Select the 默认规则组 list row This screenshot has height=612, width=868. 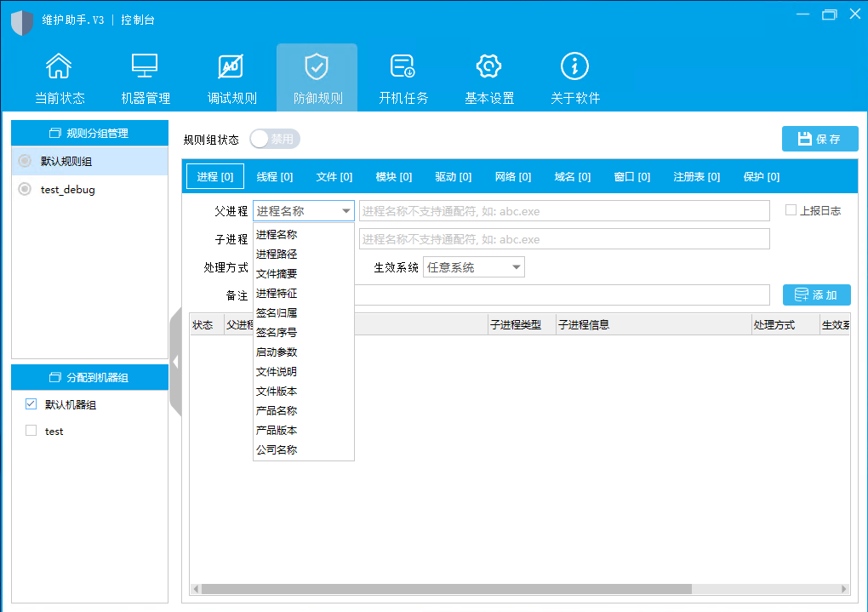(x=89, y=161)
